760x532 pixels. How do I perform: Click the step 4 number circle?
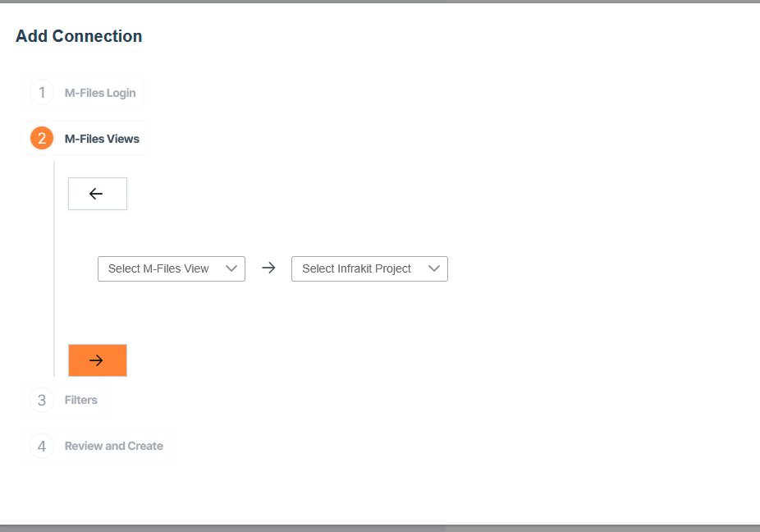point(41,446)
